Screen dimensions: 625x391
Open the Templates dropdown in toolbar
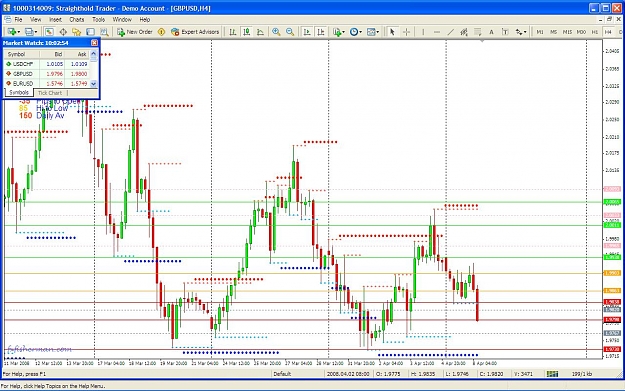point(373,32)
